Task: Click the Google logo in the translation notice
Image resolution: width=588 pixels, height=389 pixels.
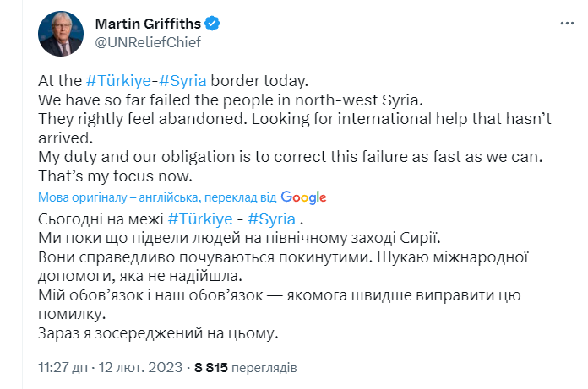Action: pyautogui.click(x=303, y=197)
